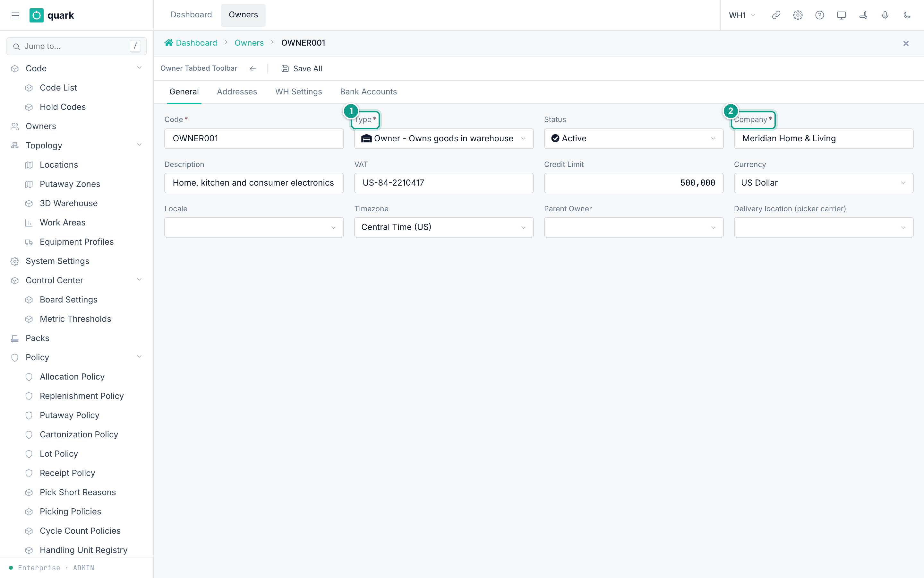Toggle the hamburger sidebar menu
This screenshot has width=924, height=578.
15,15
